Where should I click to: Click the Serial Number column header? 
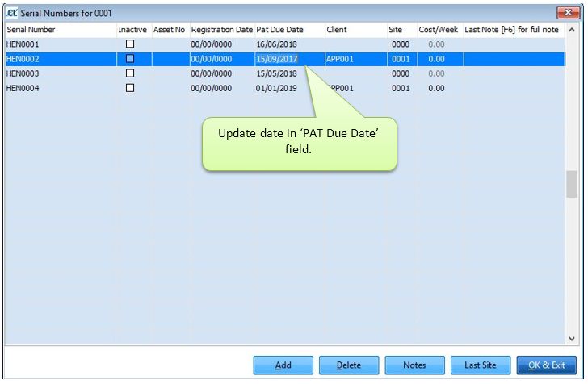(x=31, y=30)
